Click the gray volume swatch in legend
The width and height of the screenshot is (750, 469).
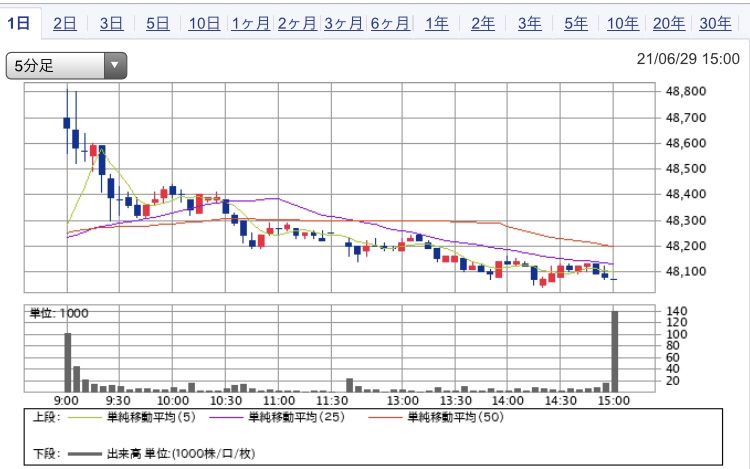(85, 454)
